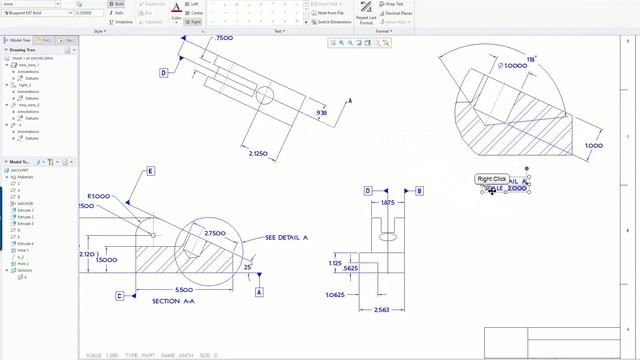Switch to the Favorites tab

pos(66,40)
